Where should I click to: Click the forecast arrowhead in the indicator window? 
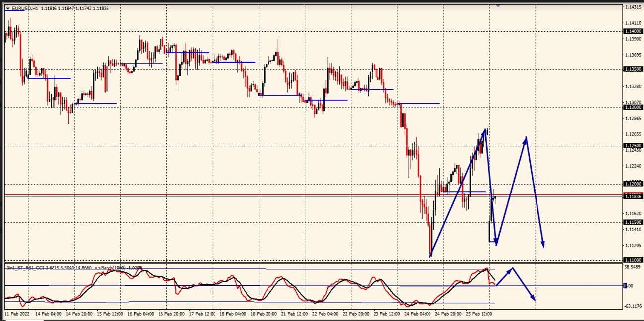tap(533, 298)
